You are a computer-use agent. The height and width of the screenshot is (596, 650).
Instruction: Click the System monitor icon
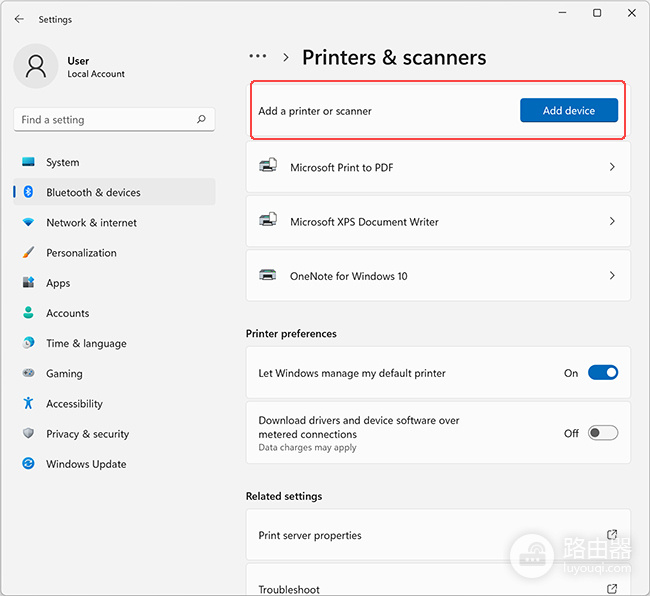point(28,162)
